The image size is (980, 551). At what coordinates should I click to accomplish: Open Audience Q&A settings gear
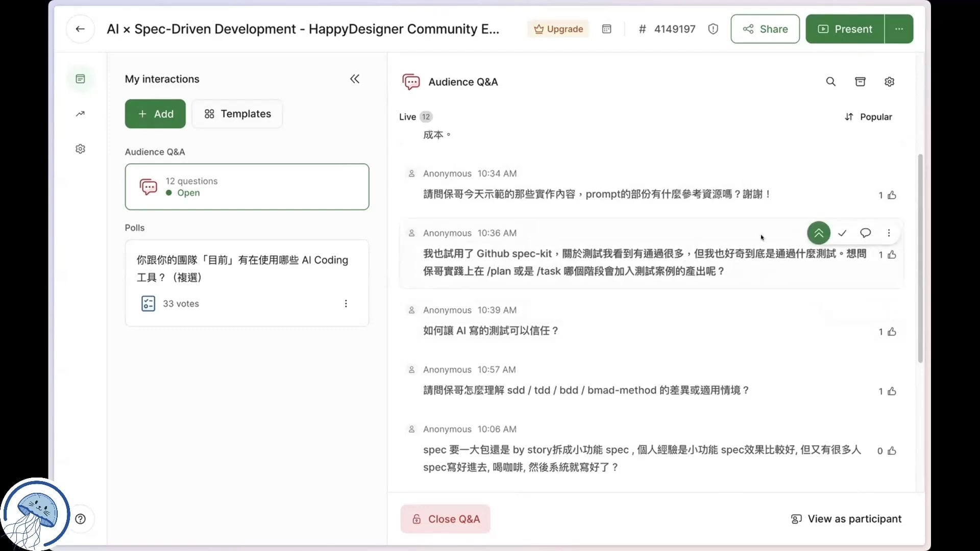click(x=889, y=82)
